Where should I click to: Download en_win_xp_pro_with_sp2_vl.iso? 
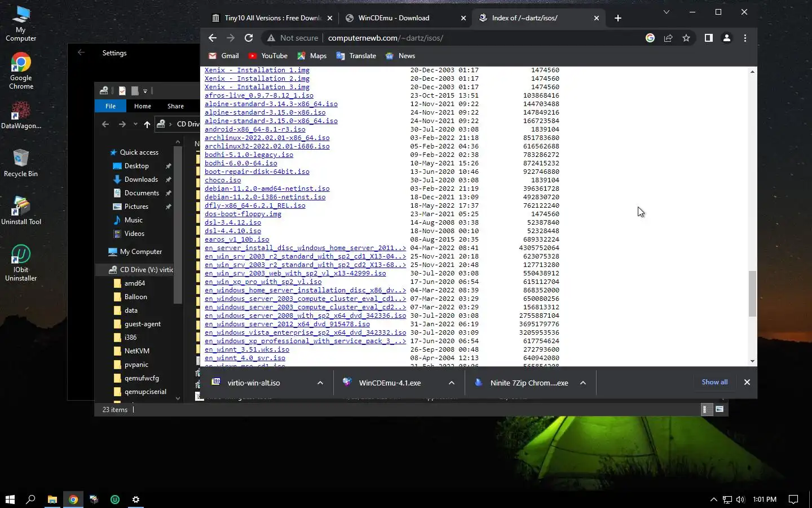click(x=263, y=282)
